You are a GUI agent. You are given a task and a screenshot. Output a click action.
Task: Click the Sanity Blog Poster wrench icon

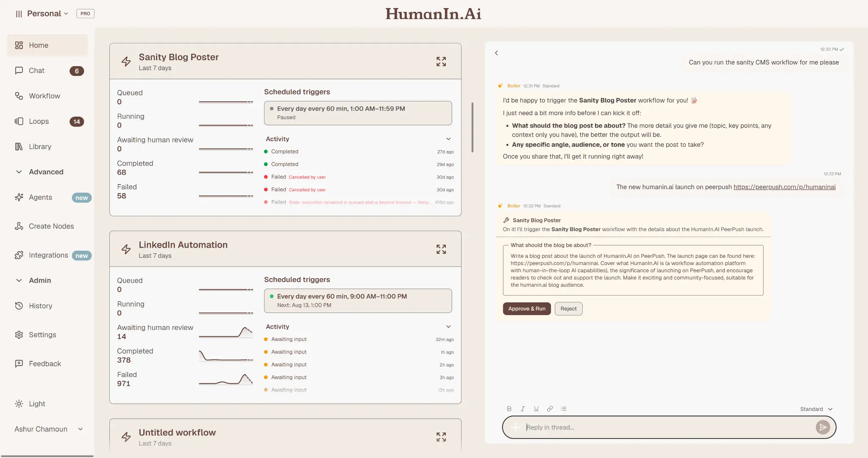pyautogui.click(x=506, y=221)
